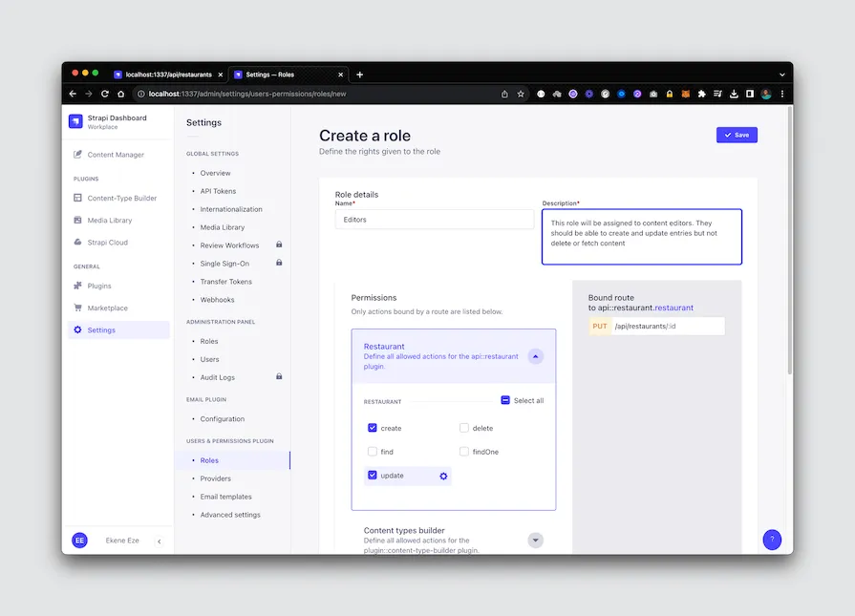Open Content Manager from sidebar

pos(116,155)
